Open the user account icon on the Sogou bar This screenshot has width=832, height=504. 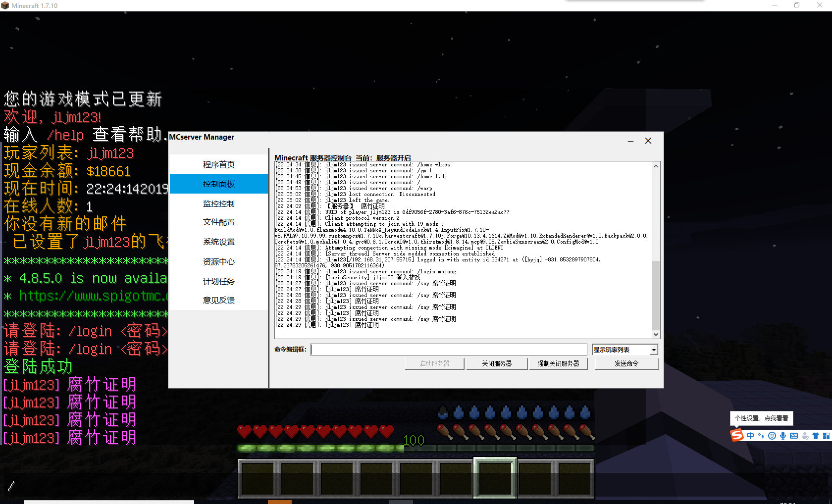point(805,436)
